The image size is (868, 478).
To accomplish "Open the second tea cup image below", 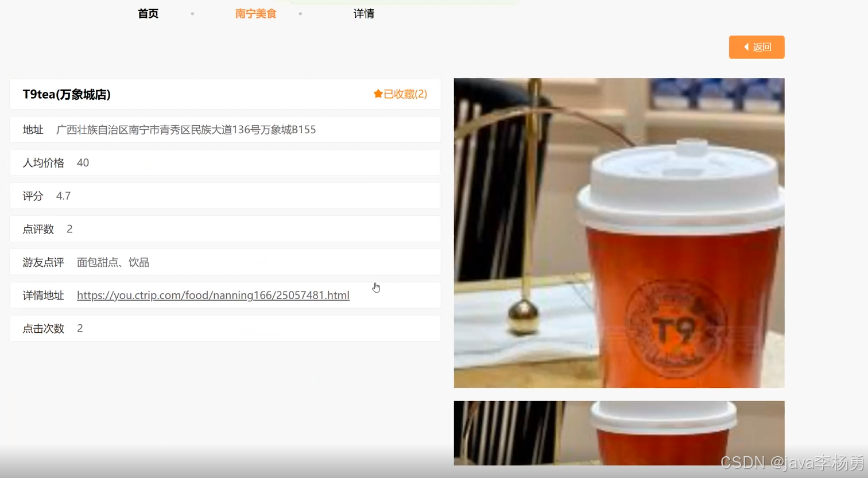I will [x=619, y=433].
